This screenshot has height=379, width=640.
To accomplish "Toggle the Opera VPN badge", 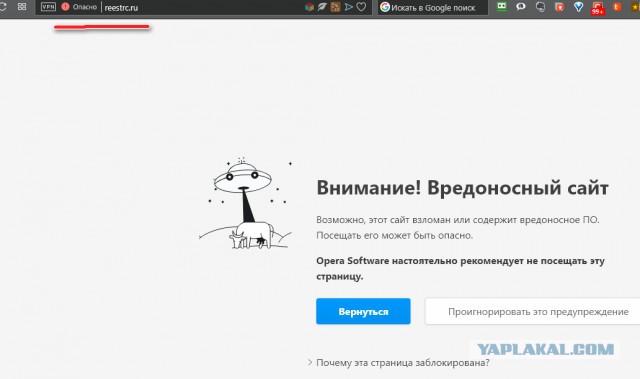I will (48, 7).
